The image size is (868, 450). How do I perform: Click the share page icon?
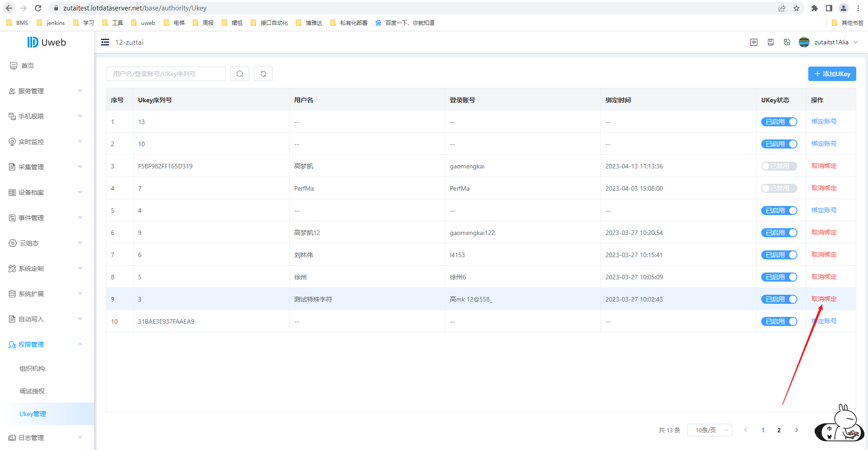[x=782, y=8]
